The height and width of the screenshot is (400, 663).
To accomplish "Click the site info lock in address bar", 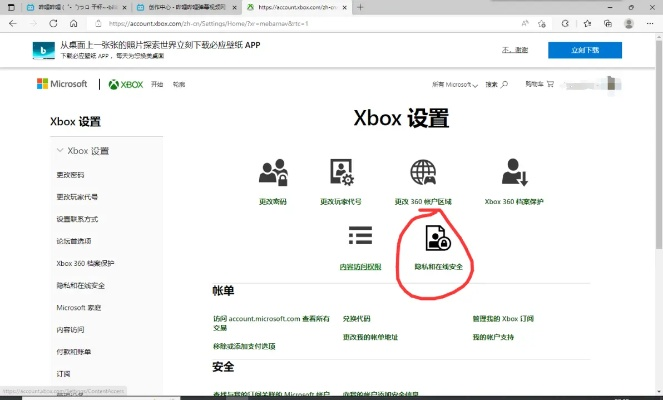I will [x=99, y=24].
